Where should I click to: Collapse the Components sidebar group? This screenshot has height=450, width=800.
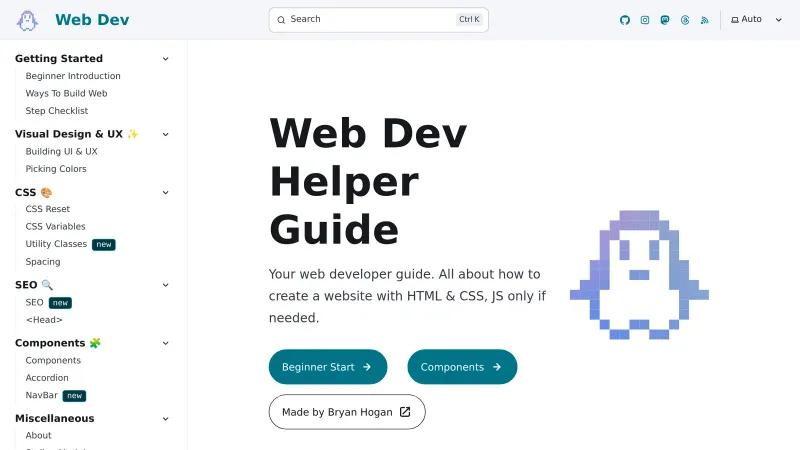166,343
